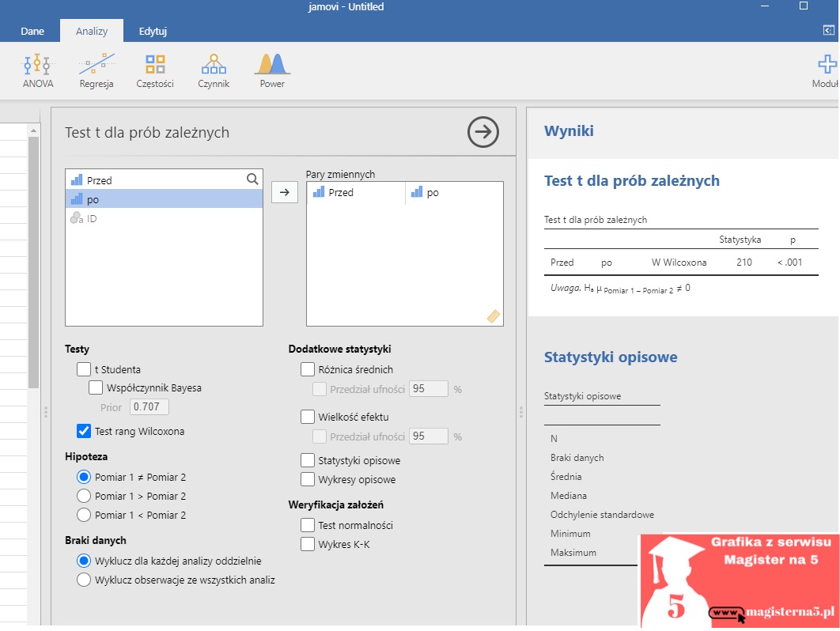Image resolution: width=840 pixels, height=631 pixels.
Task: Enable the t Studenta checkbox
Action: pyautogui.click(x=84, y=369)
